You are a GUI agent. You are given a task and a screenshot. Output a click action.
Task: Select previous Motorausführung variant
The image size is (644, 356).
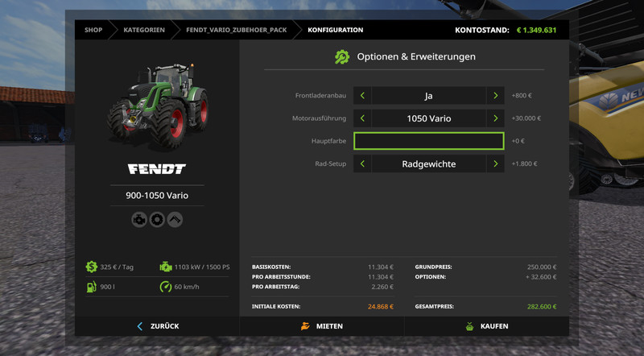tap(363, 118)
